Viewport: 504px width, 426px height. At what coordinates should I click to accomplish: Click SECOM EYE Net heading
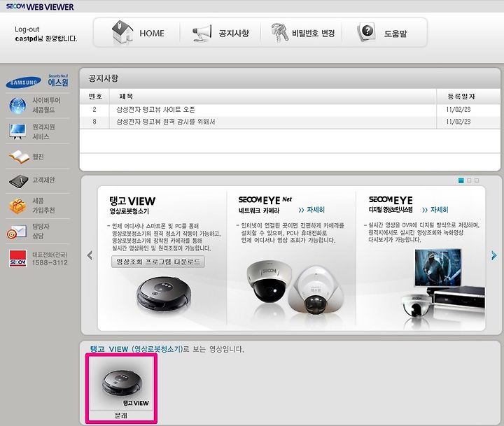click(x=265, y=200)
